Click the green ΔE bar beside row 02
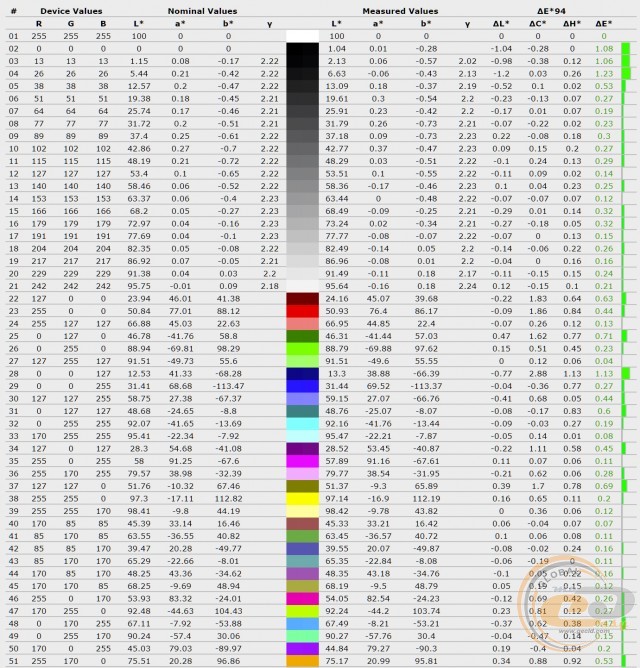The width and height of the screenshot is (640, 668). click(x=626, y=49)
